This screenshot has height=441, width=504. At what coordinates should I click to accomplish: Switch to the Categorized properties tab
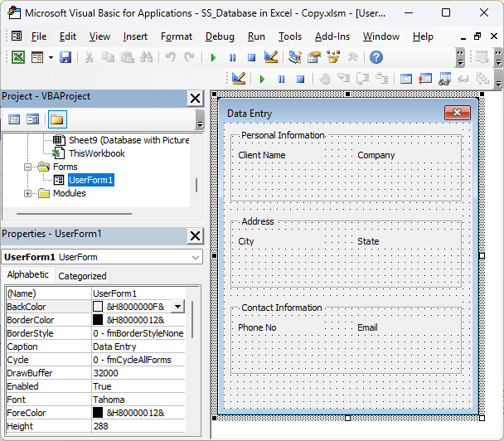[x=82, y=276]
